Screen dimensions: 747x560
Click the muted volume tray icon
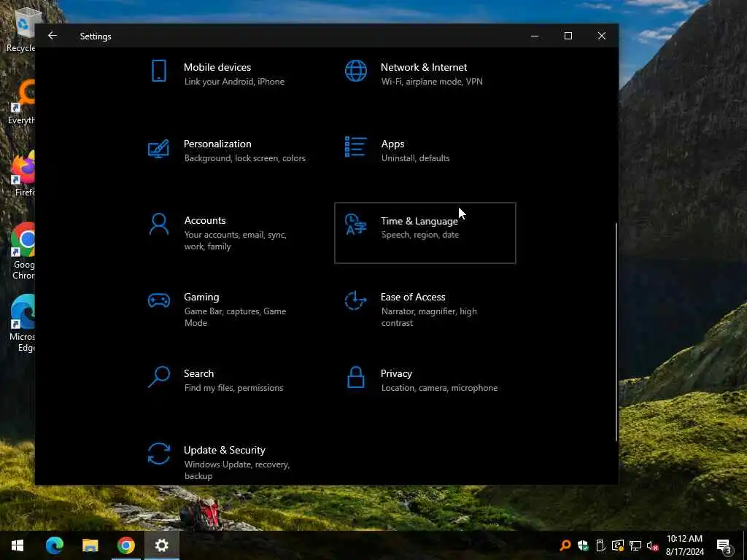point(653,545)
